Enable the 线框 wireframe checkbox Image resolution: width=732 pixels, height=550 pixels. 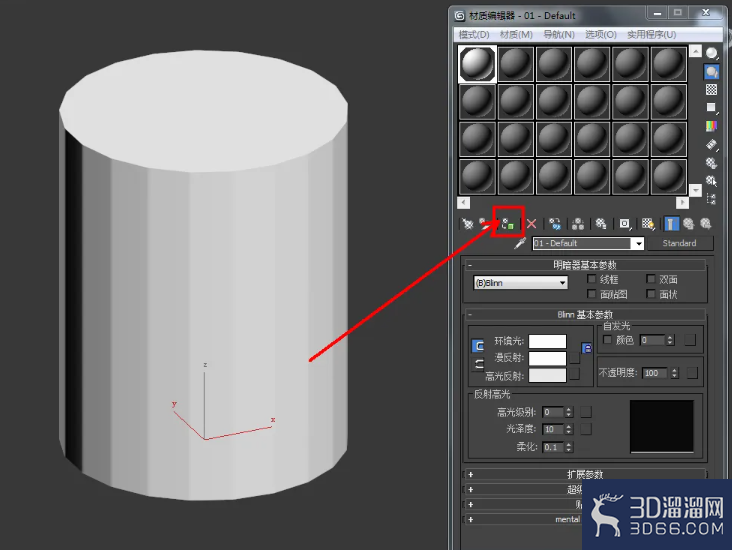[x=591, y=279]
